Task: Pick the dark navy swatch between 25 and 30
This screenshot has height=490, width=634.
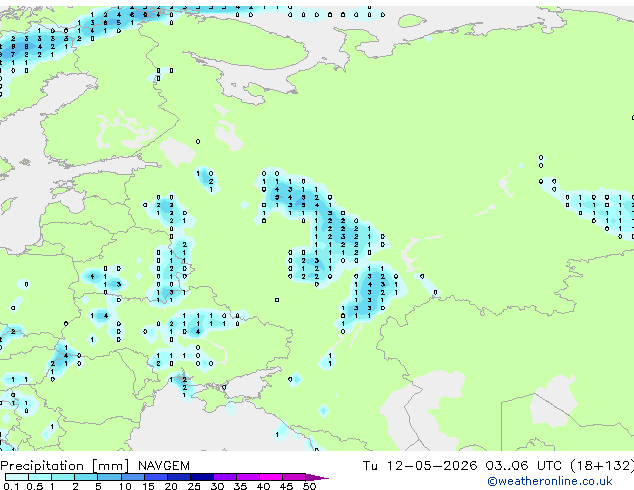Action: [202, 477]
